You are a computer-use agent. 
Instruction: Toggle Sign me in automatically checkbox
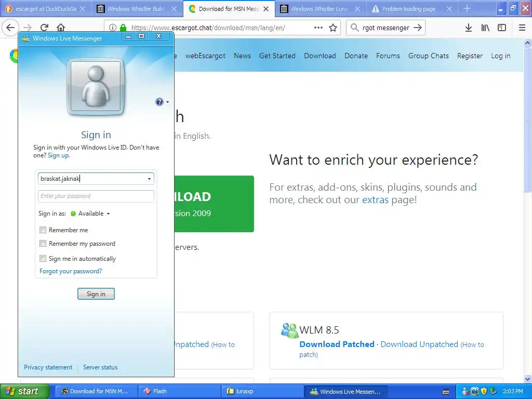(43, 259)
